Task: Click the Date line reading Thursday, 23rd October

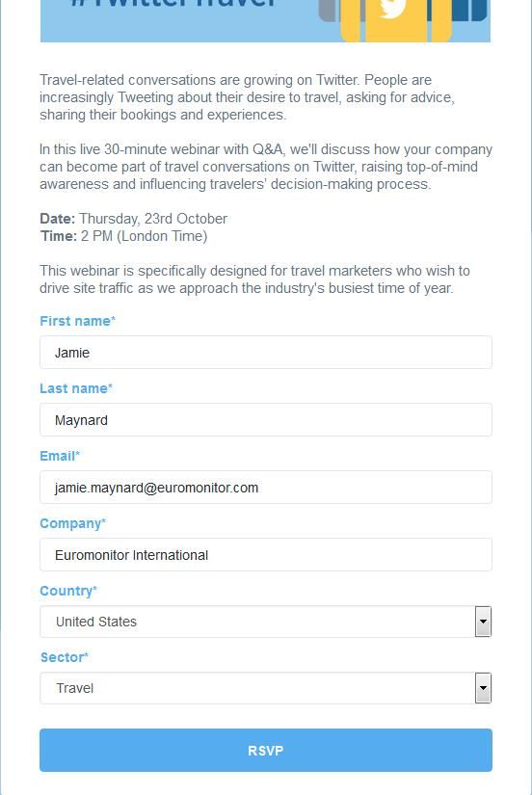Action: (134, 219)
